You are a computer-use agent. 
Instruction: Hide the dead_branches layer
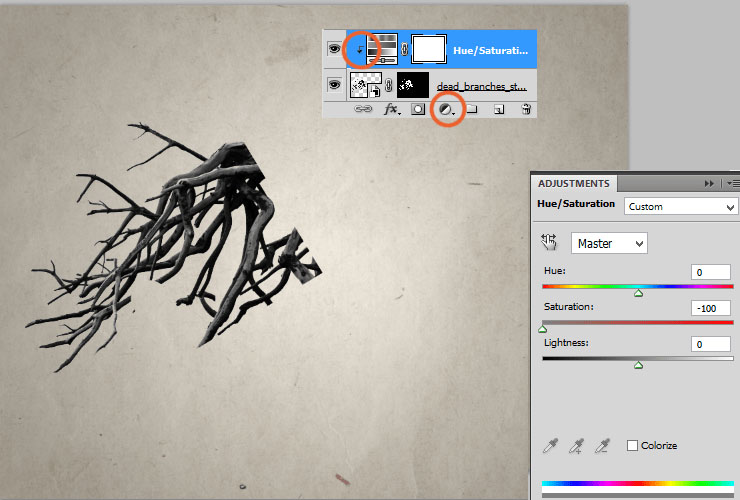[x=334, y=85]
